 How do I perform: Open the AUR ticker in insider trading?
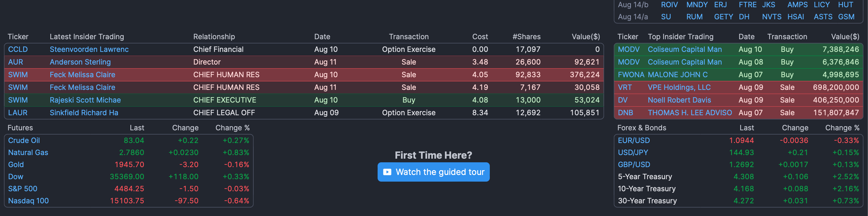pyautogui.click(x=15, y=62)
